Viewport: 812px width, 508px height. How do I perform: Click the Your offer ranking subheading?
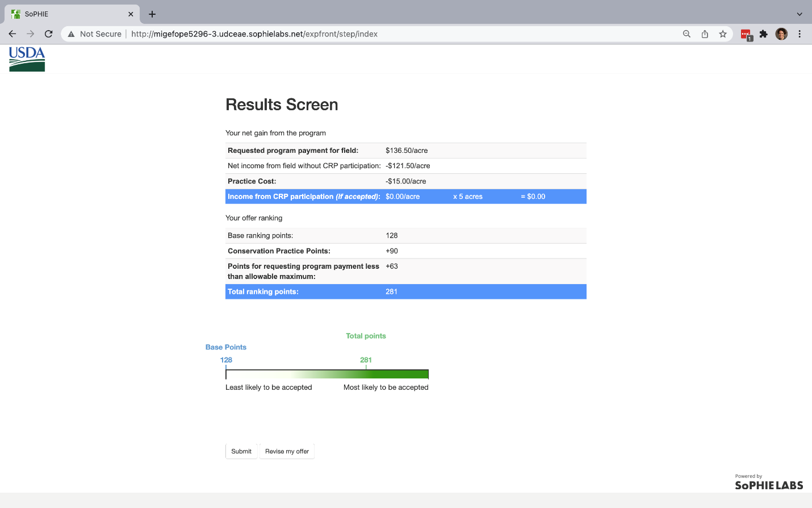click(254, 218)
